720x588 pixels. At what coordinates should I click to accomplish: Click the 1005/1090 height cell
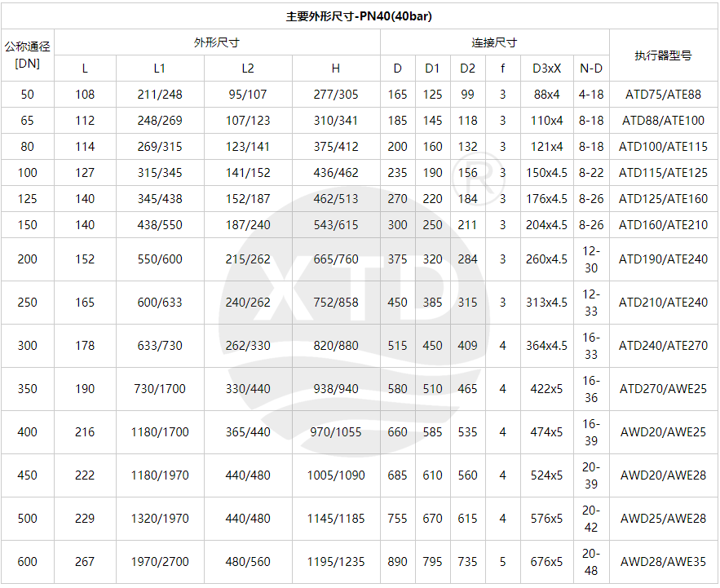(336, 475)
